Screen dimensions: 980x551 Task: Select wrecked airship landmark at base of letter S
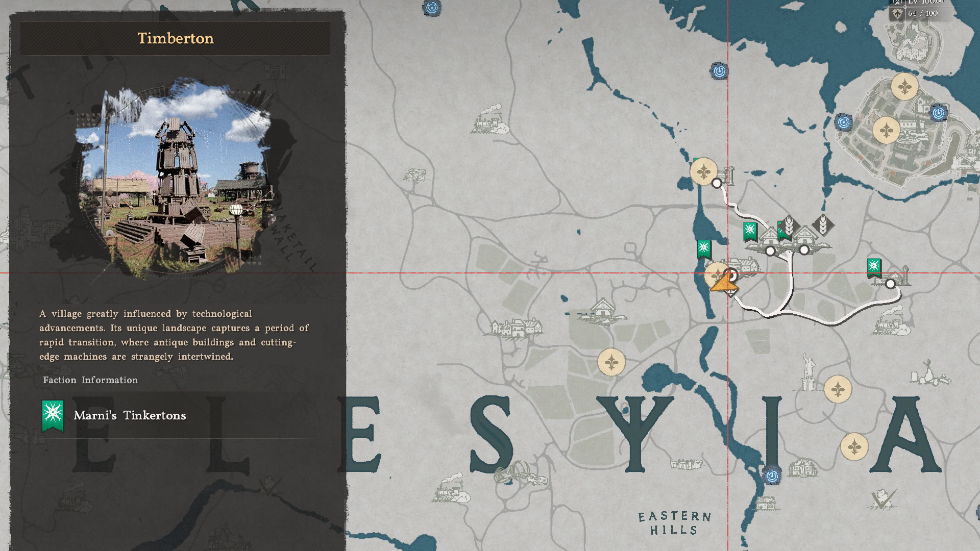[x=521, y=474]
